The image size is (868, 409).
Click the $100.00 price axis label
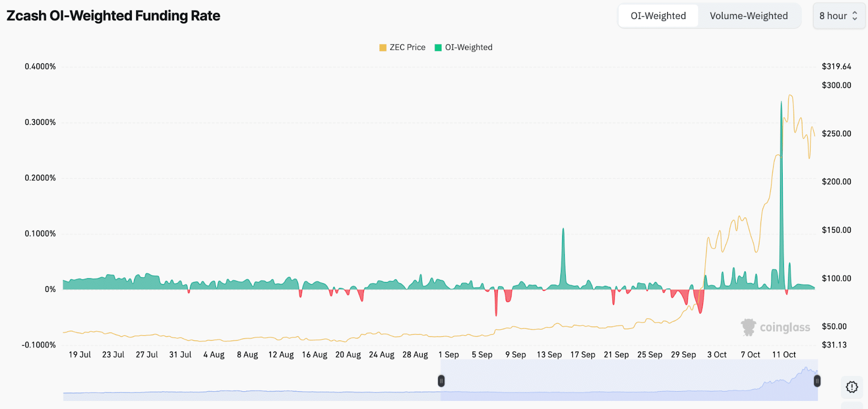pos(837,278)
